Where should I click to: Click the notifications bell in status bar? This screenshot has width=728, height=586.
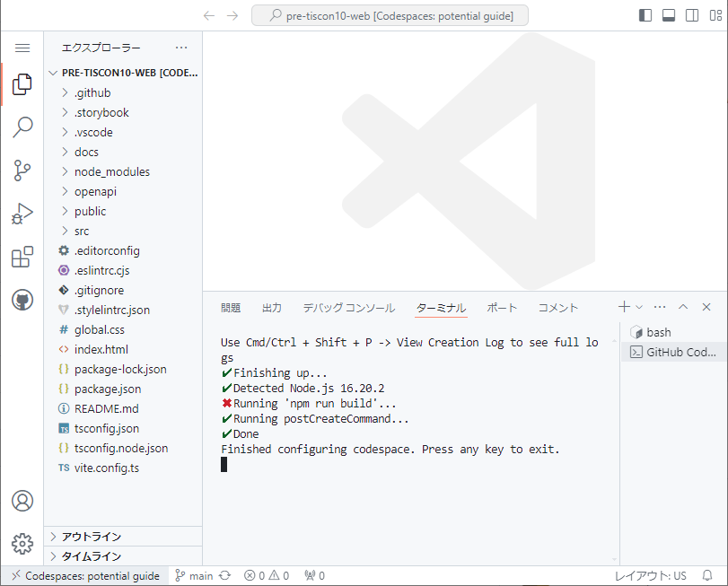tap(707, 576)
